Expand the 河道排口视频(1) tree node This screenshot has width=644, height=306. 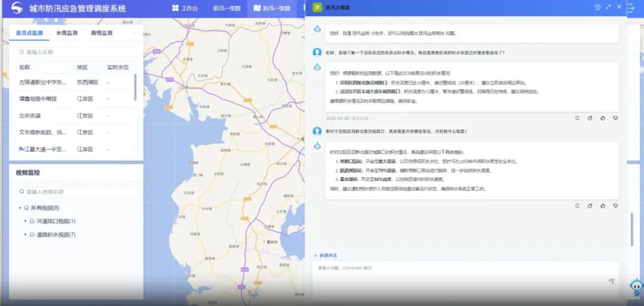(x=26, y=221)
